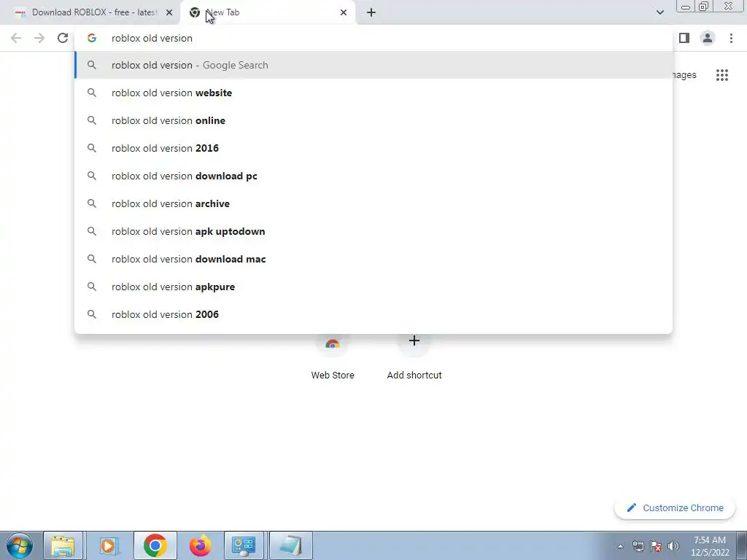747x560 pixels.
Task: Open the Google apps grid
Action: (x=721, y=75)
